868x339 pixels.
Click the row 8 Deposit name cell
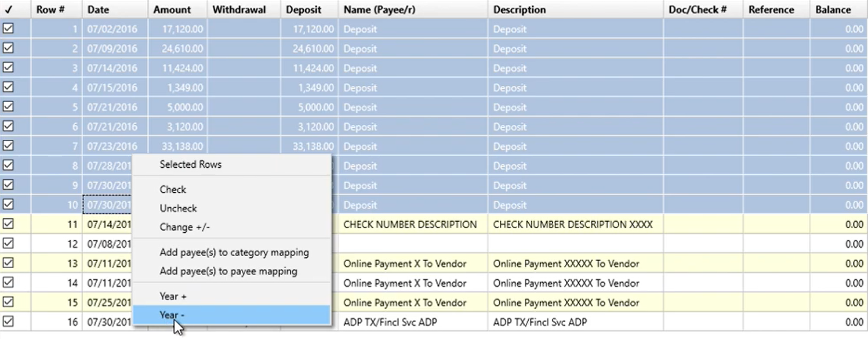(x=413, y=165)
